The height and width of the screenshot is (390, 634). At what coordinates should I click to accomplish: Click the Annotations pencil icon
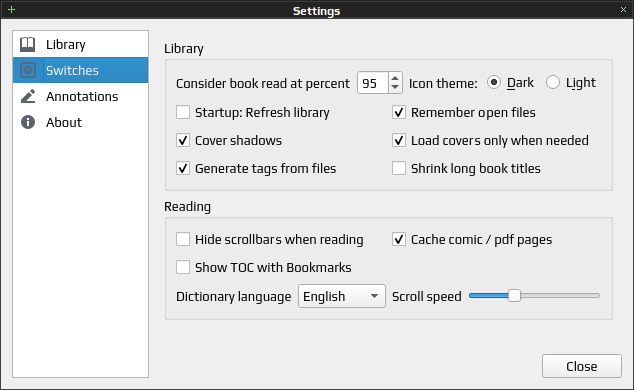coord(27,96)
